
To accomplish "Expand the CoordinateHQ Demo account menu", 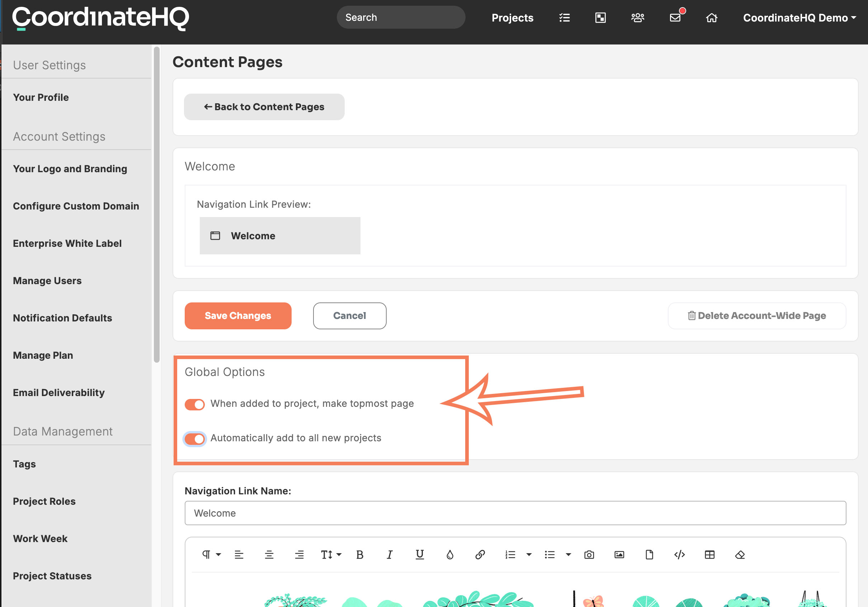I will click(x=799, y=18).
